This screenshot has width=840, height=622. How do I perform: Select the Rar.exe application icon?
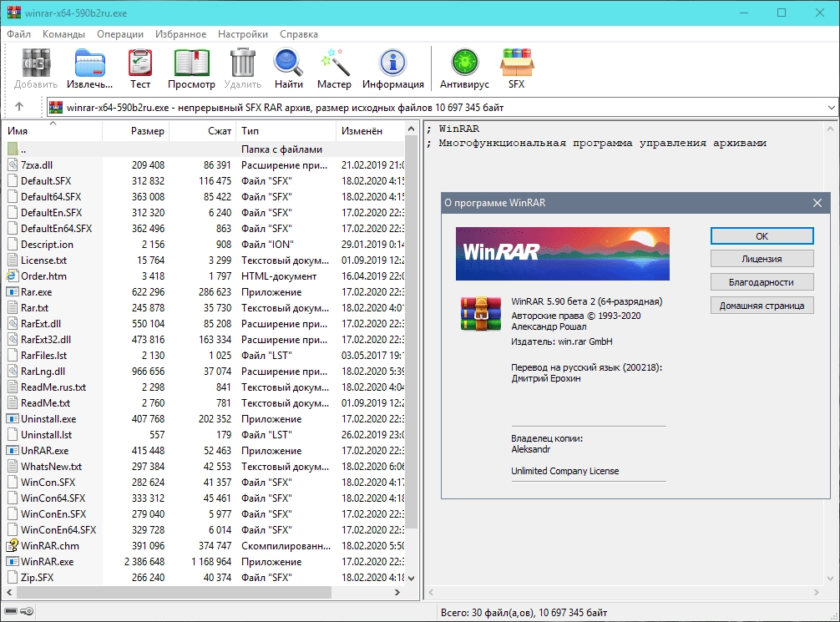point(13,292)
